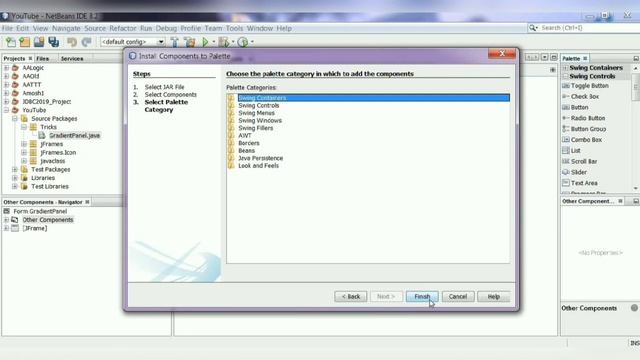Expand the JFrames package node
This screenshot has height=360, width=640.
[24, 144]
